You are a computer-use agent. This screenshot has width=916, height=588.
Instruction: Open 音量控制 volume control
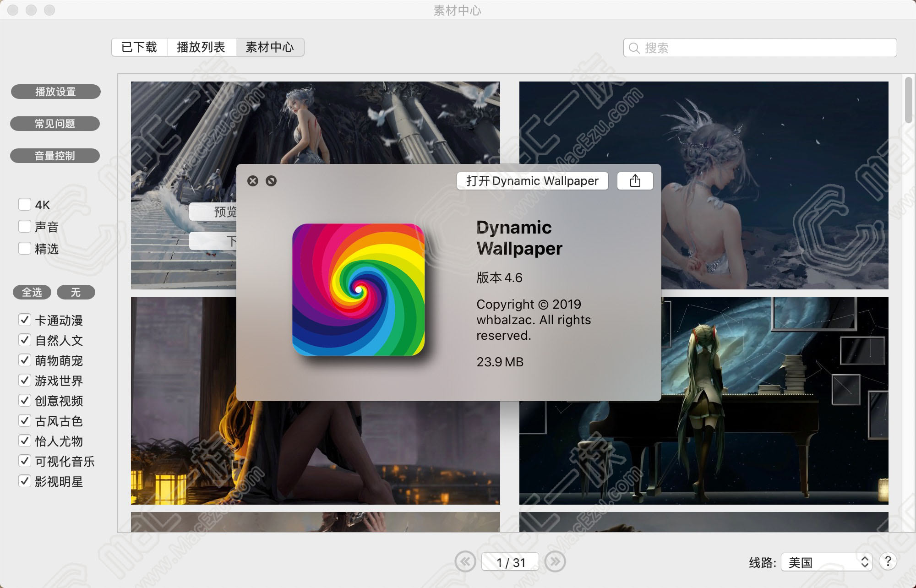(55, 156)
